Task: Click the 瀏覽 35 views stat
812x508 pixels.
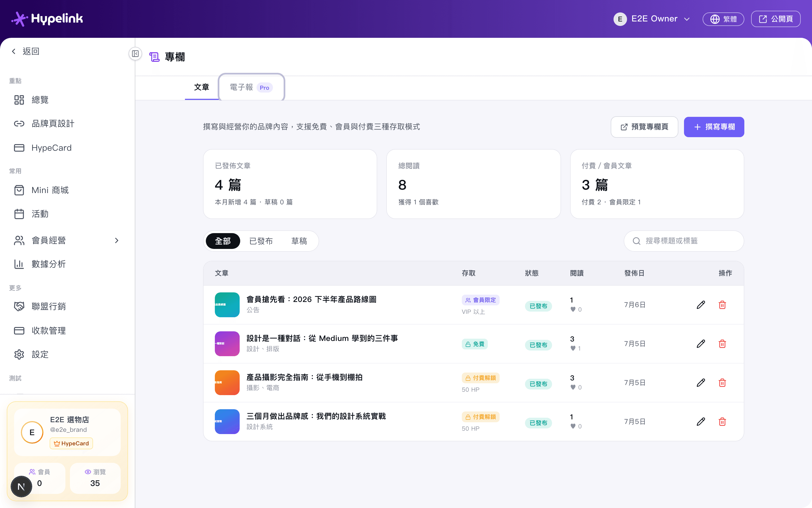Action: 95,478
